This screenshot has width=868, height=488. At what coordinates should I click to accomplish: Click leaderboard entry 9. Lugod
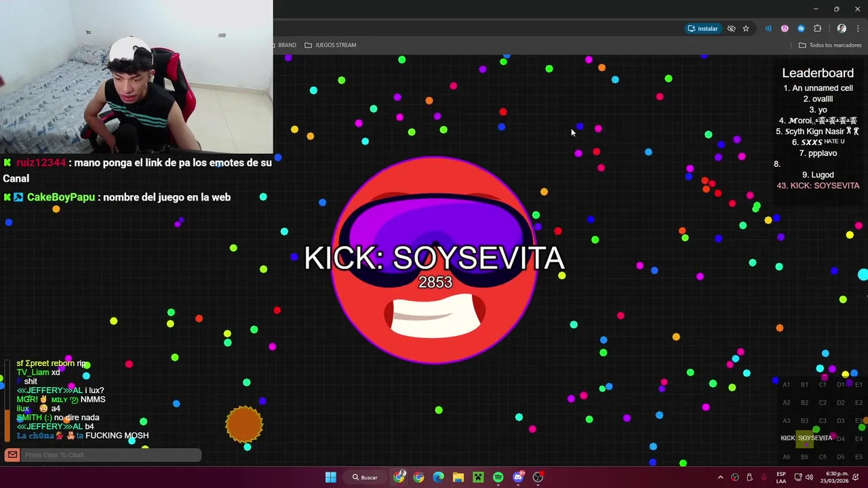pos(818,175)
